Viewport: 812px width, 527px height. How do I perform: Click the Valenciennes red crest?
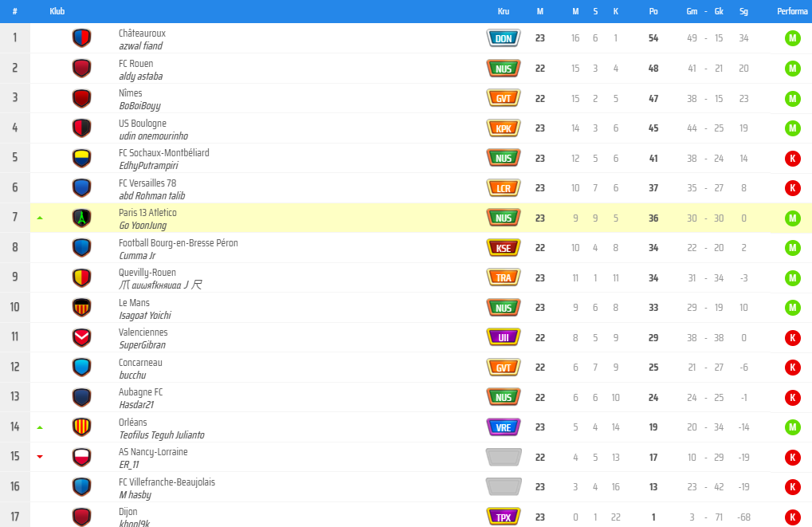pyautogui.click(x=82, y=338)
